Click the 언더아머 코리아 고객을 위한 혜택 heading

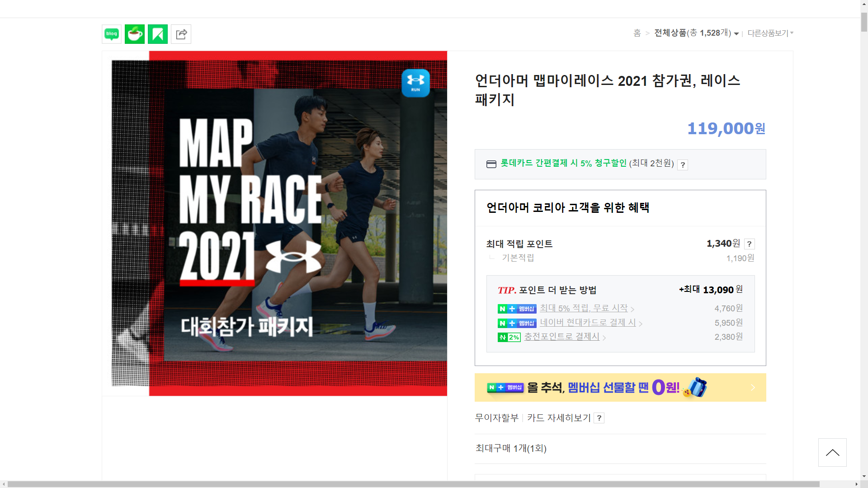(x=568, y=207)
